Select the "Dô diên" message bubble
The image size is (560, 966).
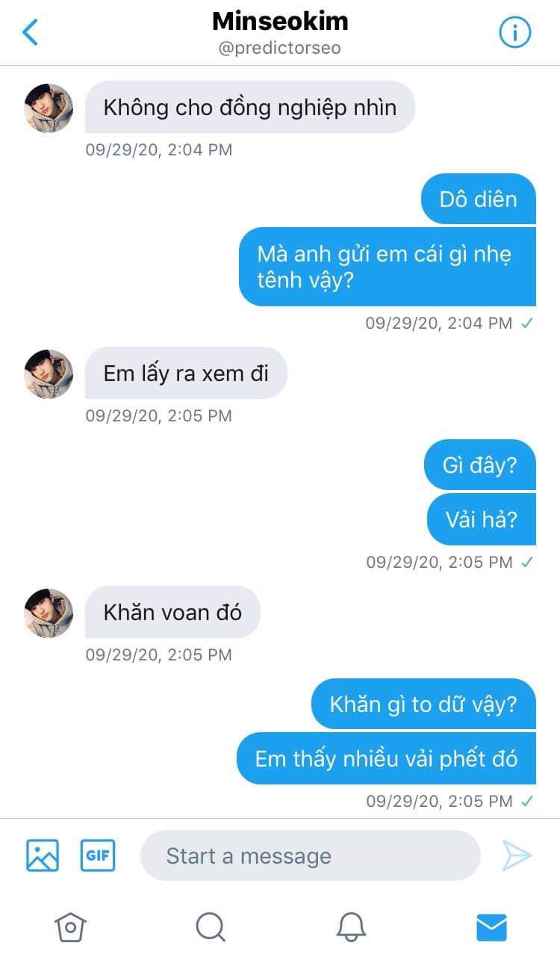tap(479, 199)
